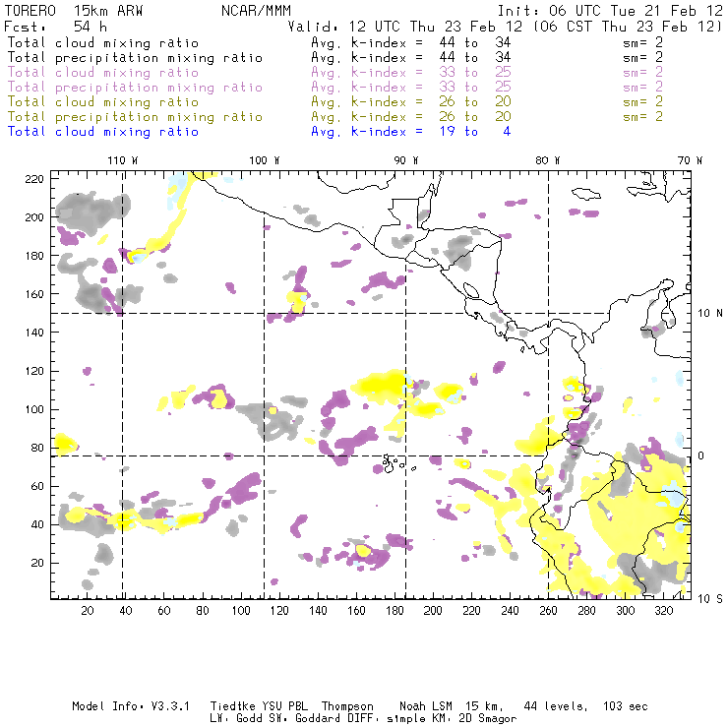Select "sm= 2" on the top black legend row
728x728 pixels.
click(x=643, y=42)
